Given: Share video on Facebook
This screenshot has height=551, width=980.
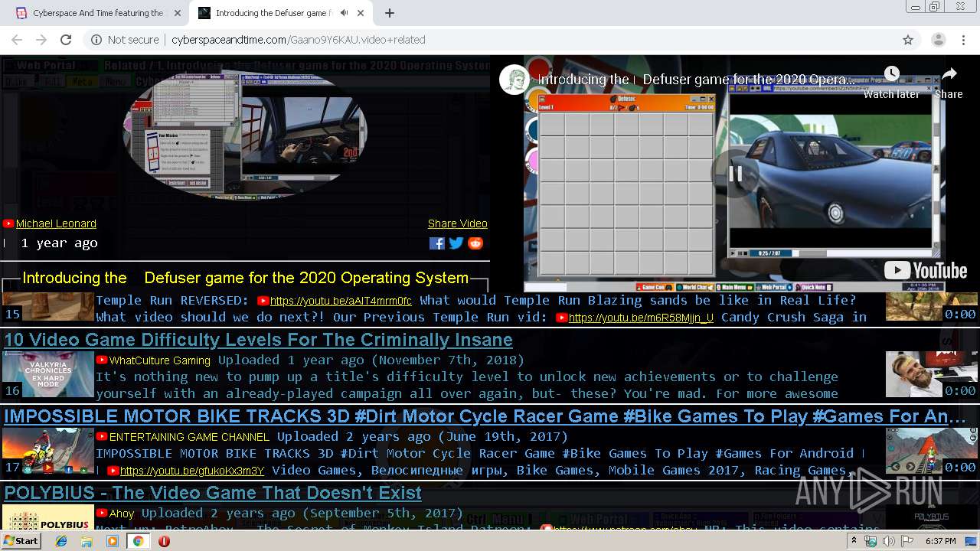Looking at the screenshot, I should [x=436, y=243].
